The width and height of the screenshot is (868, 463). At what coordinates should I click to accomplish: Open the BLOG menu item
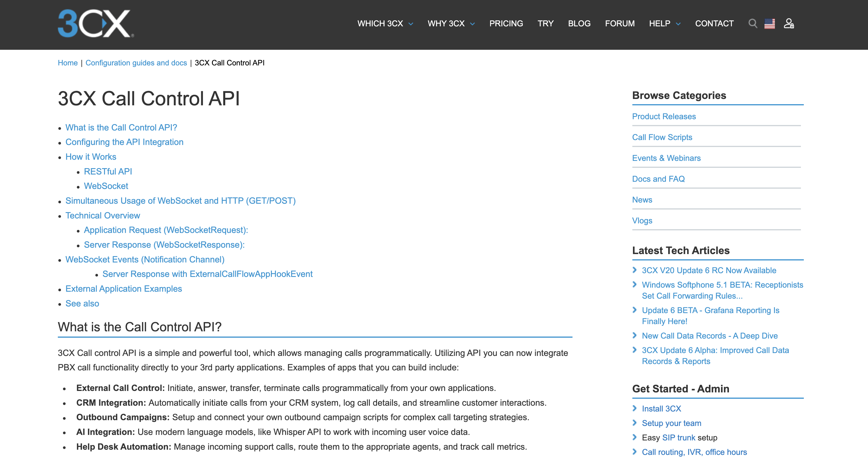(x=579, y=24)
